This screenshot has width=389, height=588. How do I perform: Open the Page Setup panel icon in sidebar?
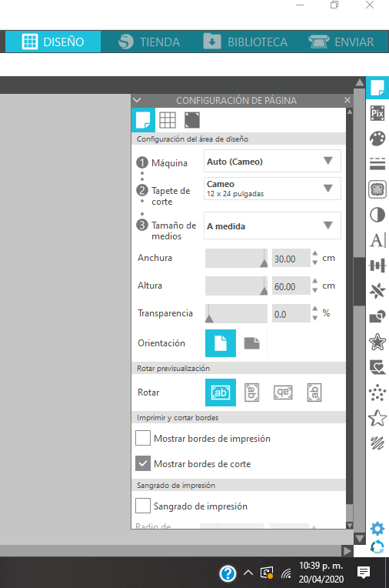tap(377, 88)
